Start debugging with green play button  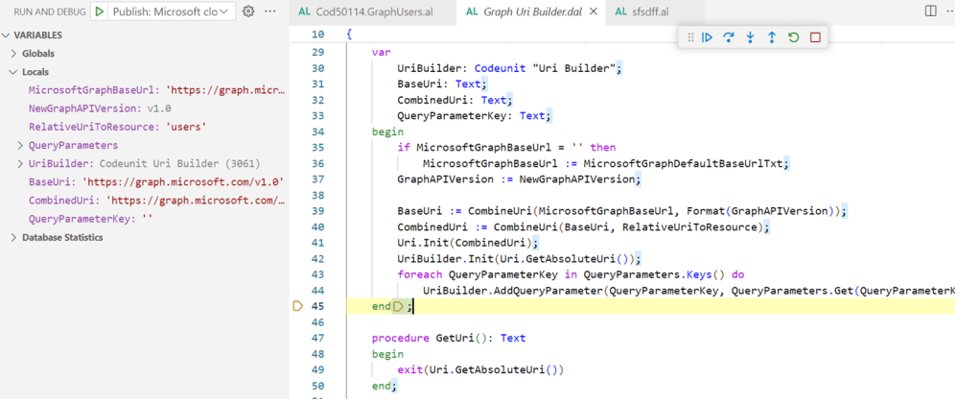tap(100, 12)
